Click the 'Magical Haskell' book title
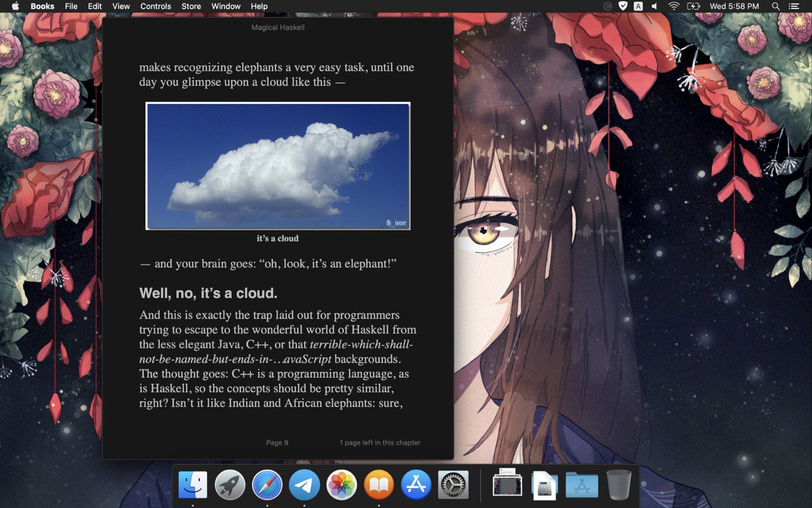Image resolution: width=812 pixels, height=508 pixels. pyautogui.click(x=278, y=28)
